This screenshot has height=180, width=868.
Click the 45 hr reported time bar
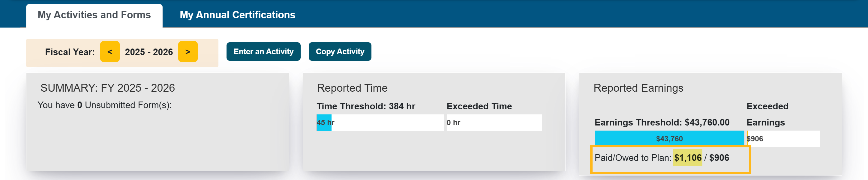click(x=324, y=123)
